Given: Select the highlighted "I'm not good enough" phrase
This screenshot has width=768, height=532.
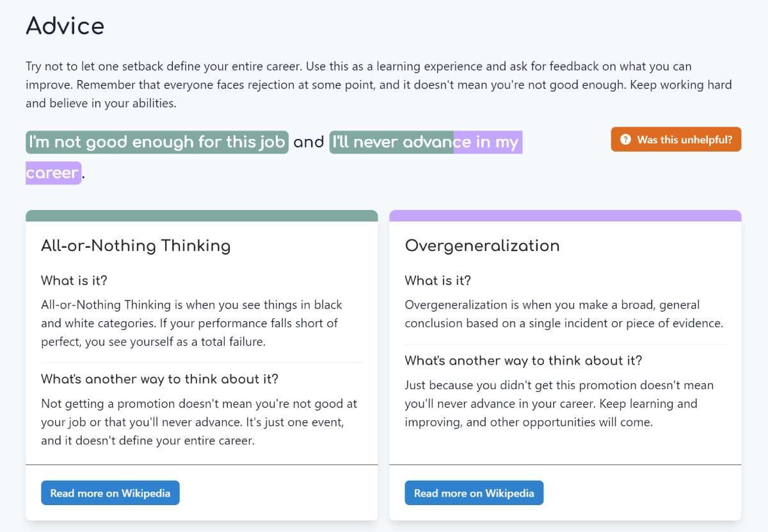Looking at the screenshot, I should coord(157,142).
